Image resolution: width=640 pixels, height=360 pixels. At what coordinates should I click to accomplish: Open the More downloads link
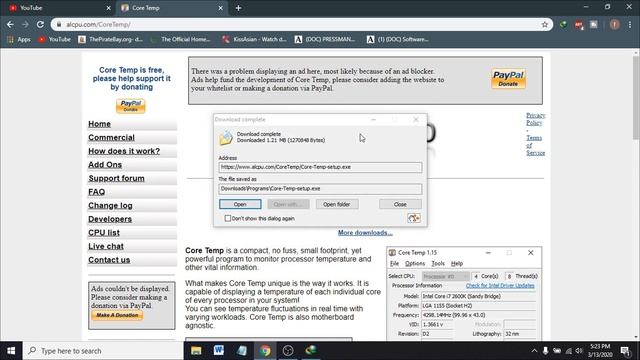(365, 233)
